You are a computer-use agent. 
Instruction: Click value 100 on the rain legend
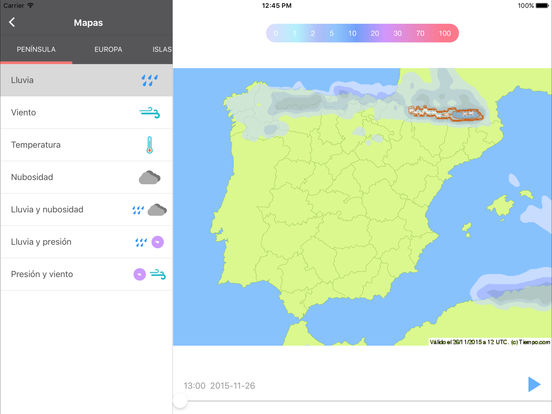coord(445,33)
